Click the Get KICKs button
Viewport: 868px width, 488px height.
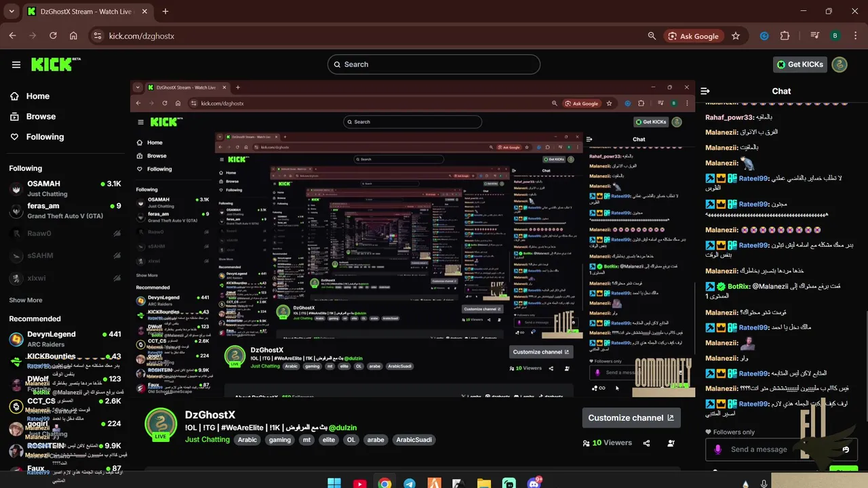tap(800, 64)
